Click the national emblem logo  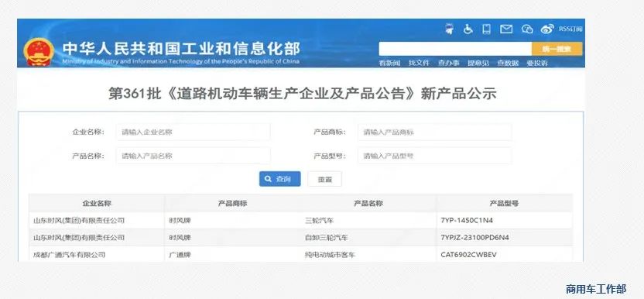click(x=39, y=52)
